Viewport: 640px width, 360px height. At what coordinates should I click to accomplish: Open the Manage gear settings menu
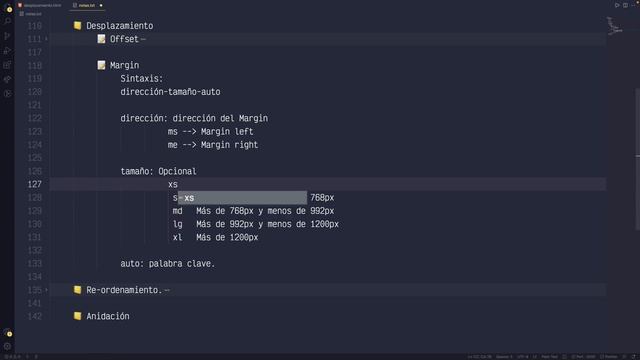click(7, 346)
